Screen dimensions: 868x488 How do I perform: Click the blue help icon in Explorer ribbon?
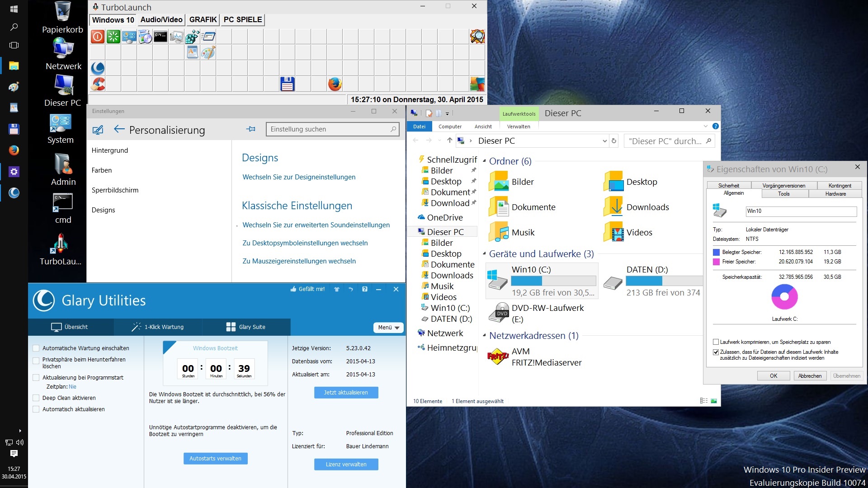(x=716, y=127)
